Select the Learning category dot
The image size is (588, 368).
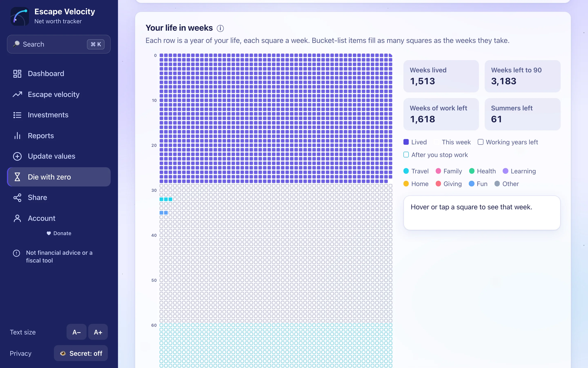(505, 171)
